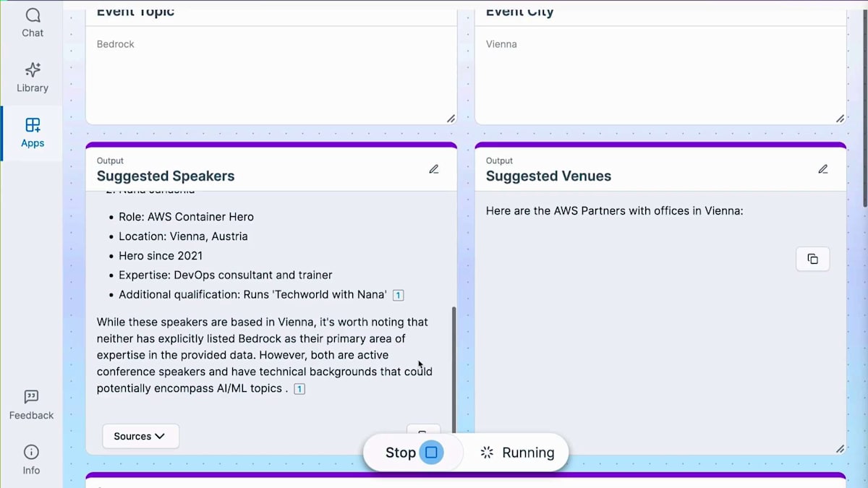This screenshot has height=488, width=868.
Task: Edit the Suggested Speakers card title
Action: point(434,169)
